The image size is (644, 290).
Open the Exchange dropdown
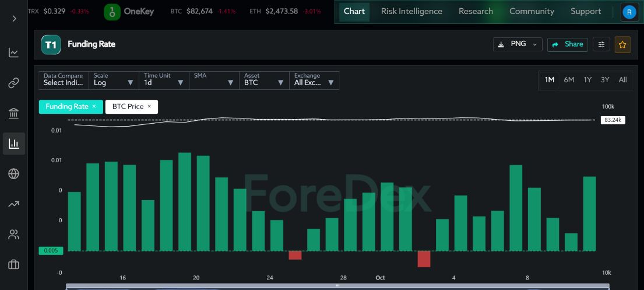tap(314, 80)
